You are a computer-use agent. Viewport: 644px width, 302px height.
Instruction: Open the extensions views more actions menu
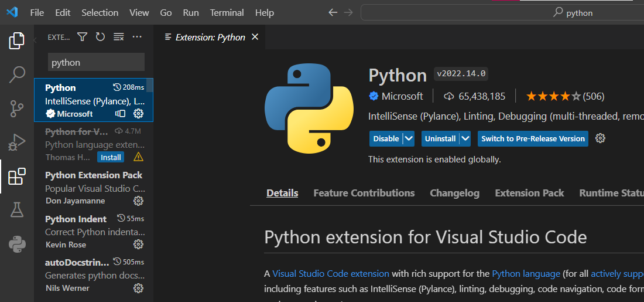coord(137,37)
